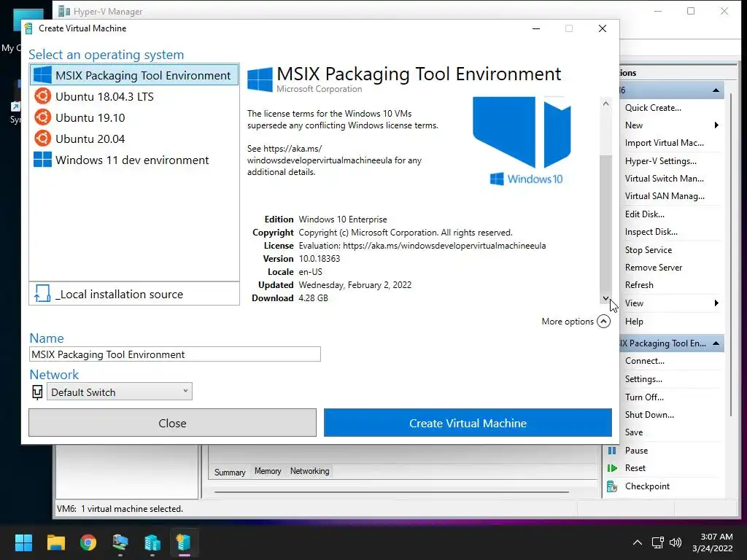Click Shut Down action
Screen dimensions: 747x560
(x=649, y=415)
